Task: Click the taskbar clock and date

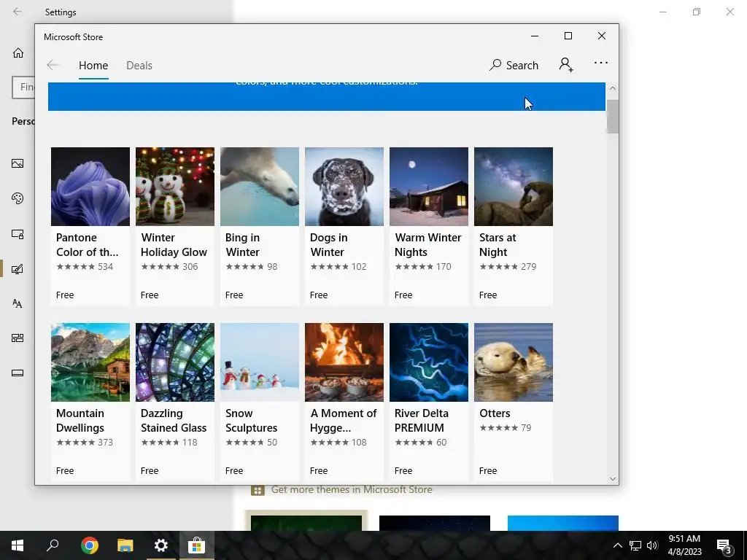Action: (x=684, y=545)
